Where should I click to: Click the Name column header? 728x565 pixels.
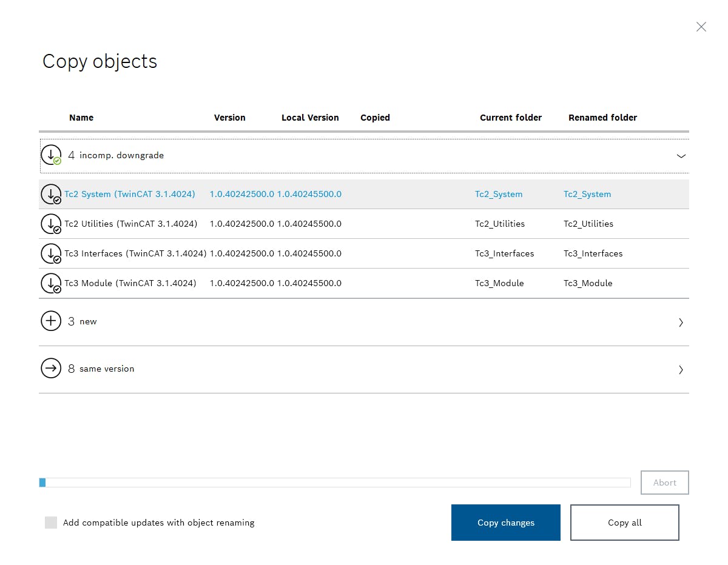(x=81, y=118)
